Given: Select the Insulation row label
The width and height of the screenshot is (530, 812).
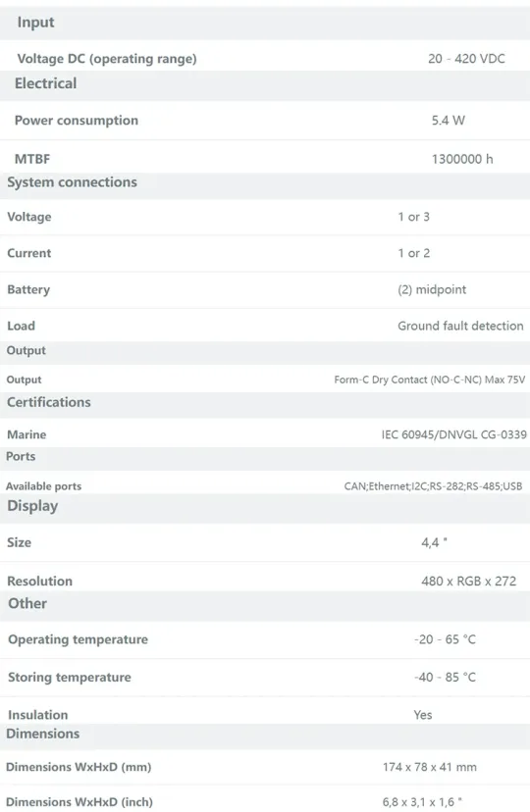Looking at the screenshot, I should [38, 715].
